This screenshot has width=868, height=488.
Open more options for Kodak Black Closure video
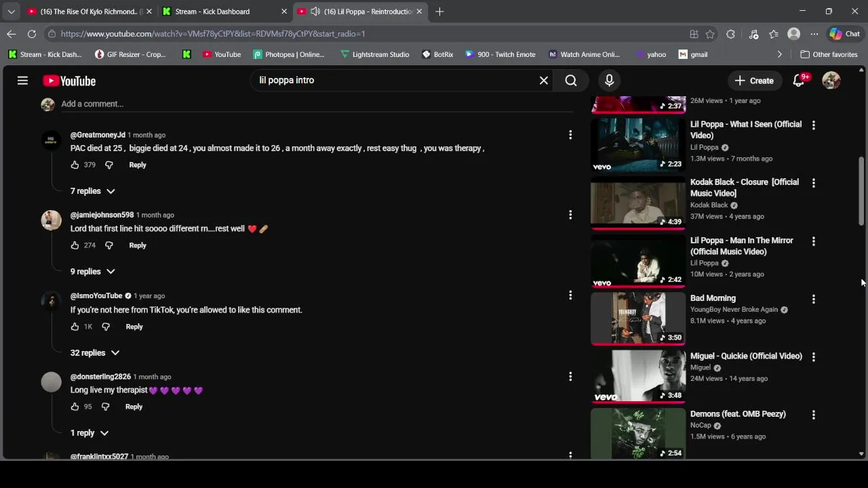pos(814,183)
